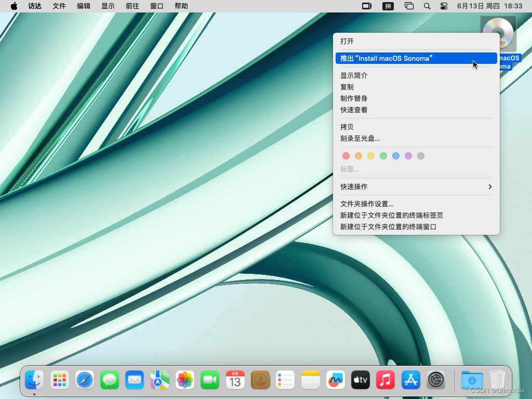Launch FaceTime from the Dock
Viewport: 532px width, 399px height.
(x=210, y=380)
